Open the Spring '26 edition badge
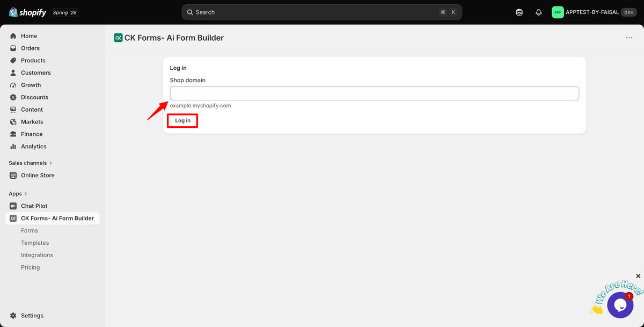 [x=65, y=12]
